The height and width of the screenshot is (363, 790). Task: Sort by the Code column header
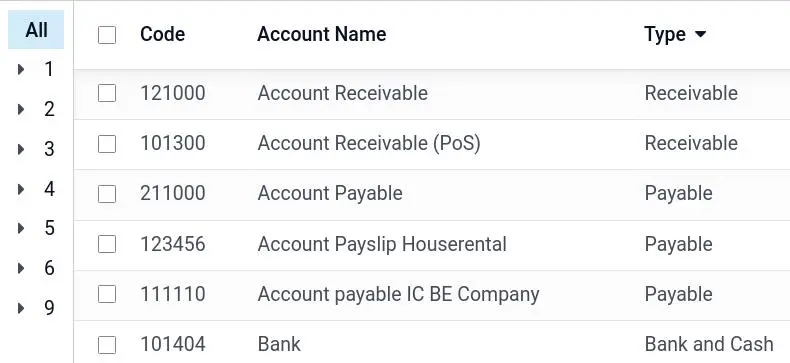tap(162, 34)
